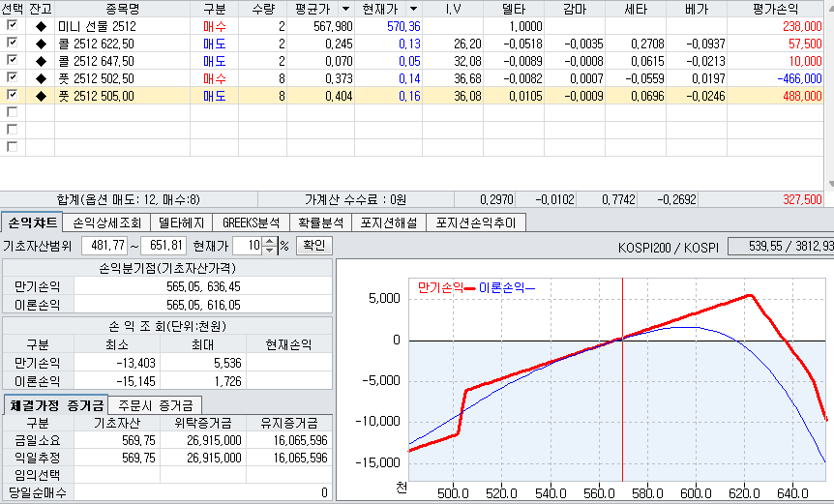
Task: Click the 만기손익 red legend entry in chart
Action: [x=446, y=288]
